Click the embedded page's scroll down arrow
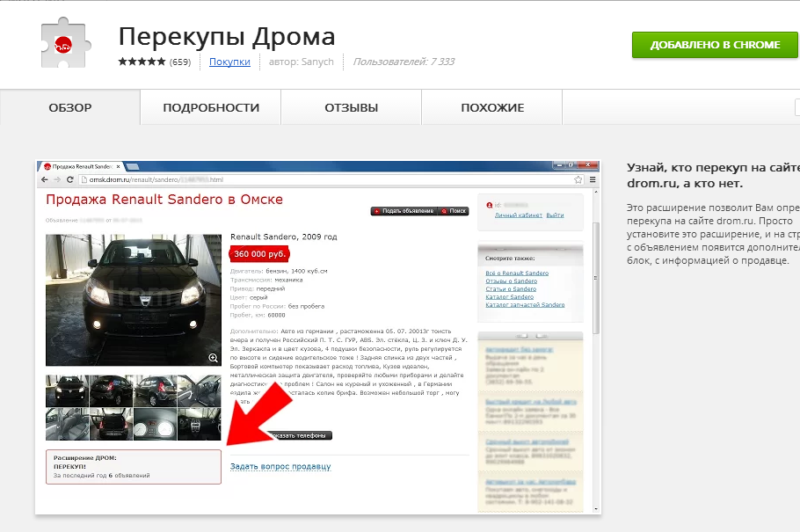800x532 pixels. point(595,509)
